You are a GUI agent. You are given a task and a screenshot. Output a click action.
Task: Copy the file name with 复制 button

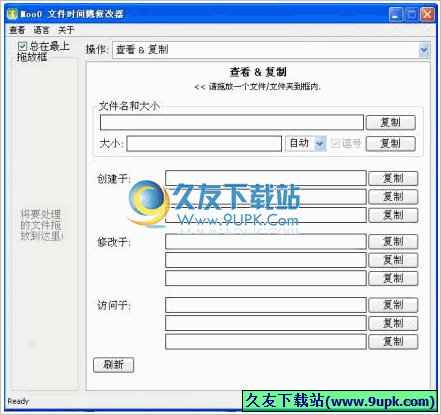pos(391,122)
